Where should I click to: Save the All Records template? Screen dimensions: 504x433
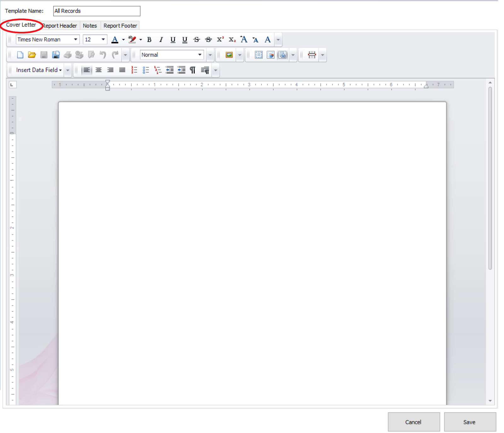point(470,422)
